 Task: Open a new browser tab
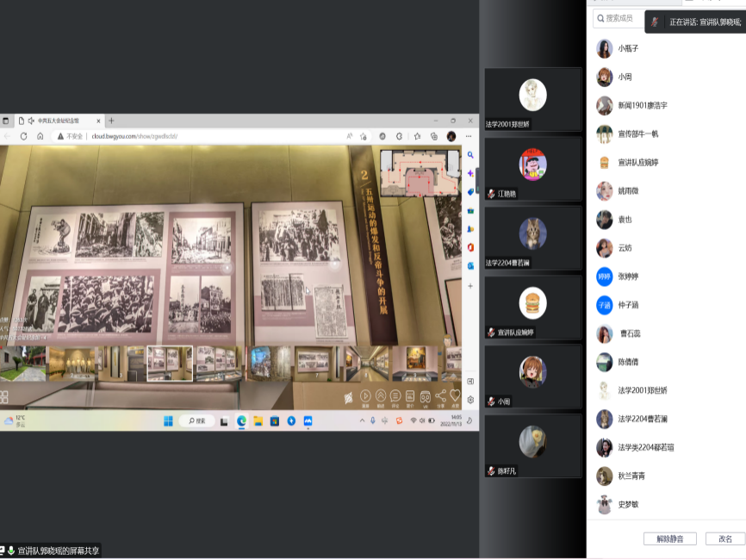point(111,121)
